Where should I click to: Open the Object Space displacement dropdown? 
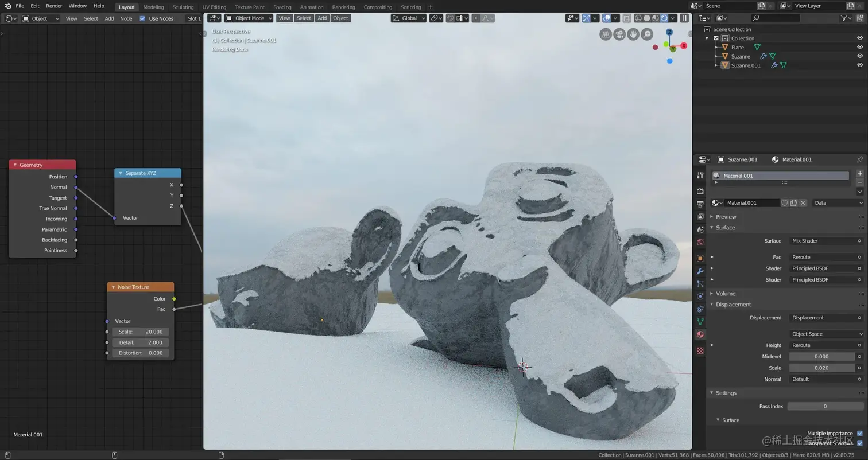(x=827, y=334)
